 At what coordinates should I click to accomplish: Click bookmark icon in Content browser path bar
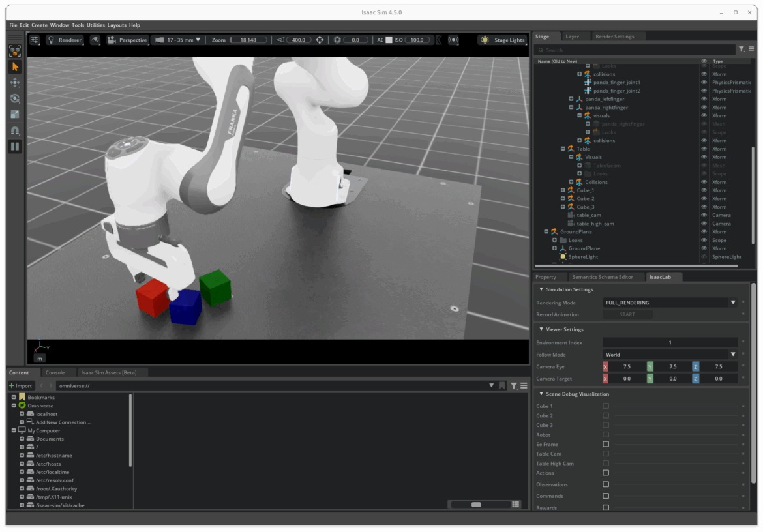click(501, 386)
